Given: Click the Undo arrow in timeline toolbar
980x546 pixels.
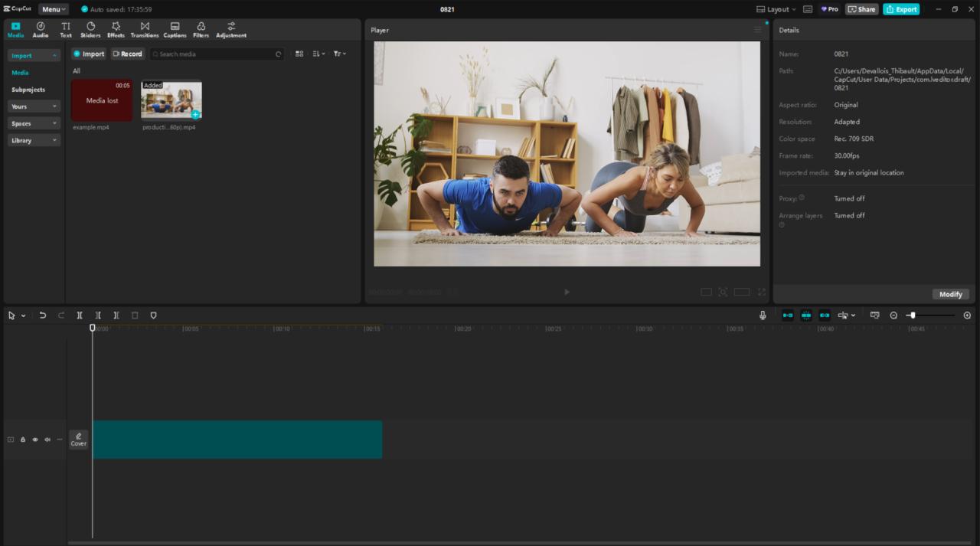Looking at the screenshot, I should tap(43, 316).
